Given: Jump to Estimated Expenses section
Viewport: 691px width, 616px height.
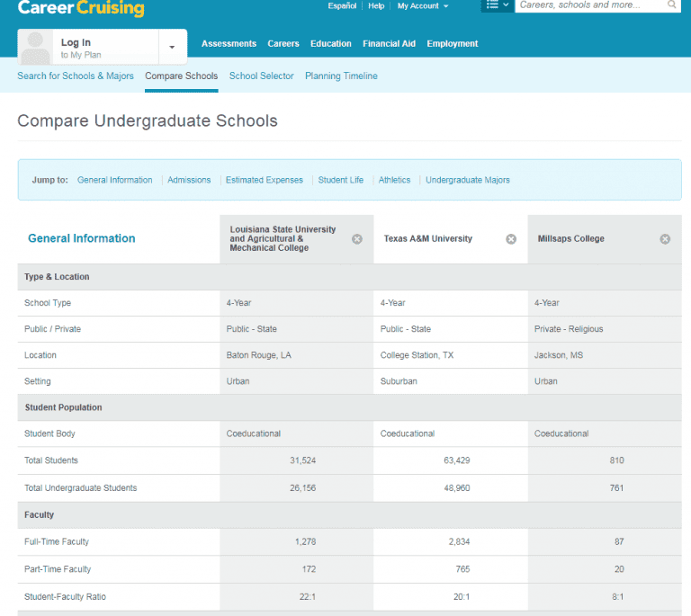Looking at the screenshot, I should [265, 180].
